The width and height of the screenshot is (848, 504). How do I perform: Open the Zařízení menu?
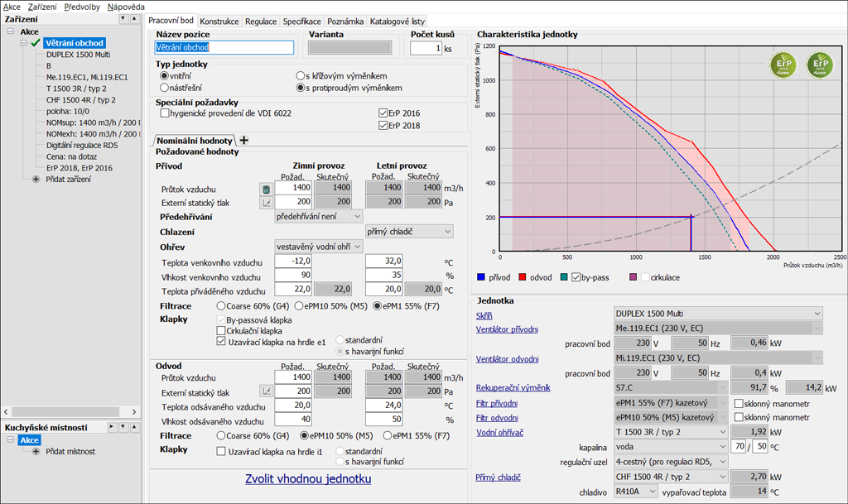click(42, 7)
